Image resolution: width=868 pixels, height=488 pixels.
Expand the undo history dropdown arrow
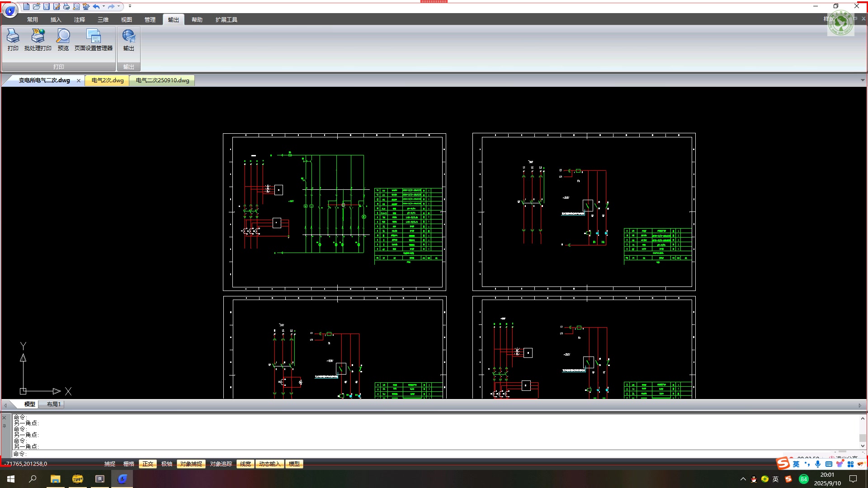(104, 6)
